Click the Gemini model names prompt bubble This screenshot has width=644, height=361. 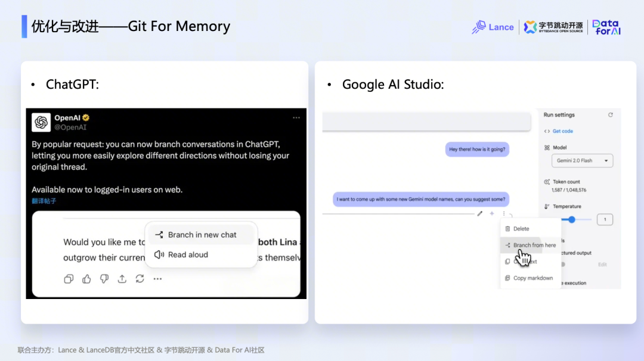pyautogui.click(x=421, y=200)
